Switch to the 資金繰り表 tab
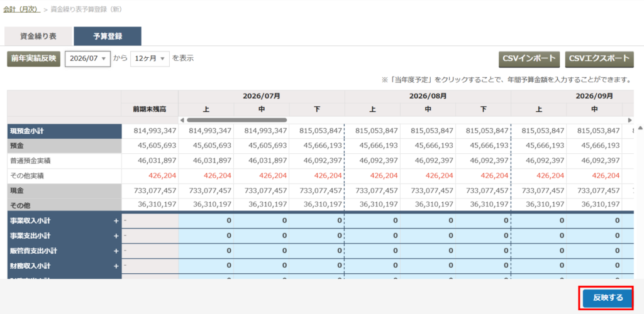Screen dimensions: 644x314 click(x=38, y=36)
